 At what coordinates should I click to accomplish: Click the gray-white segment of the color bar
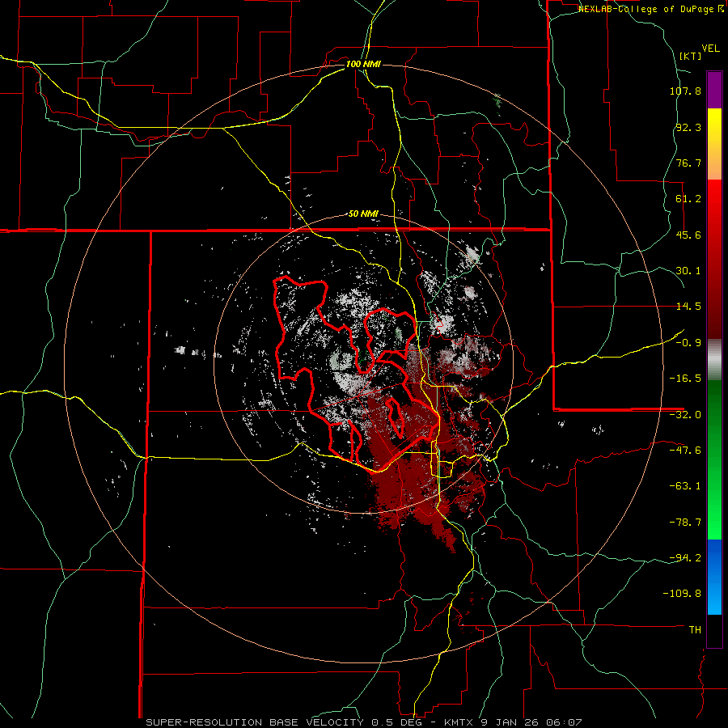click(x=714, y=360)
